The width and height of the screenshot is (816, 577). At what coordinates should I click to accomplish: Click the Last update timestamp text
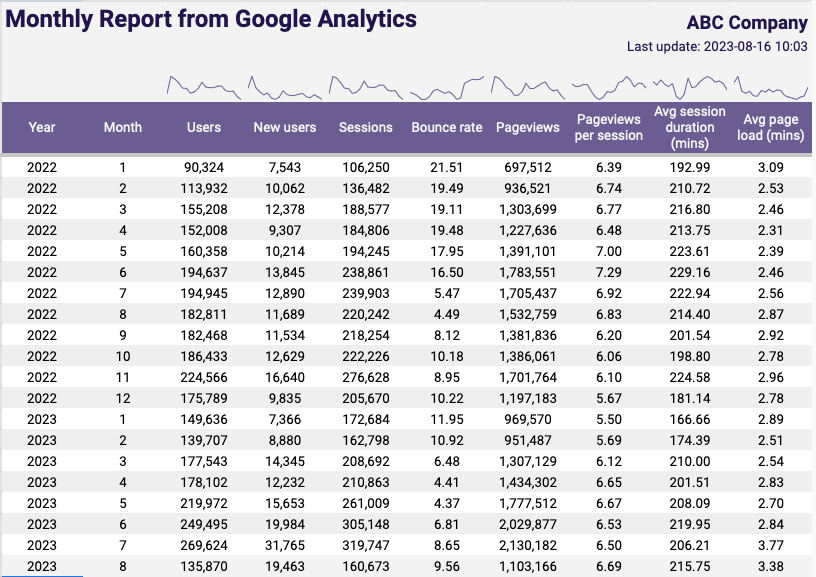[x=717, y=47]
